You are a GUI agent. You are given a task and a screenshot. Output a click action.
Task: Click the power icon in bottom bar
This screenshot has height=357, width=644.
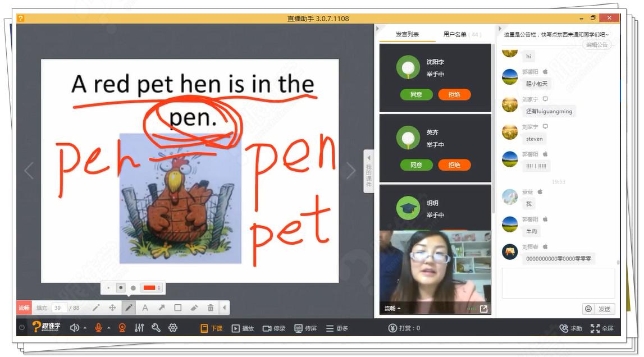[x=22, y=328]
